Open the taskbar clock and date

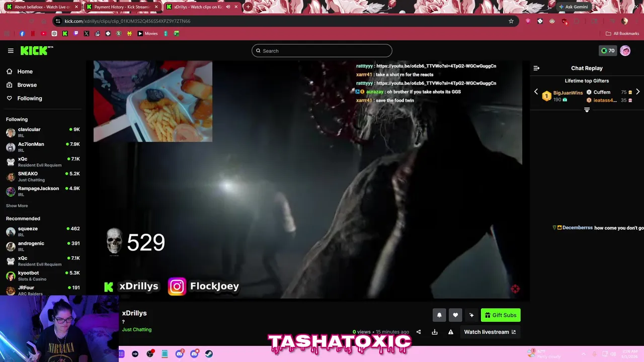click(629, 354)
